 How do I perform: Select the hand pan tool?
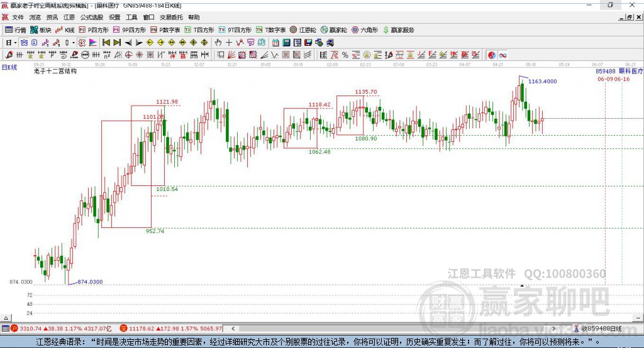(218, 43)
